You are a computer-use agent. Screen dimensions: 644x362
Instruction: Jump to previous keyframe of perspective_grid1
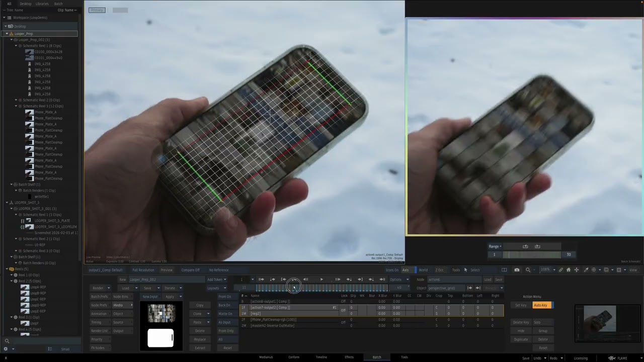(470, 288)
